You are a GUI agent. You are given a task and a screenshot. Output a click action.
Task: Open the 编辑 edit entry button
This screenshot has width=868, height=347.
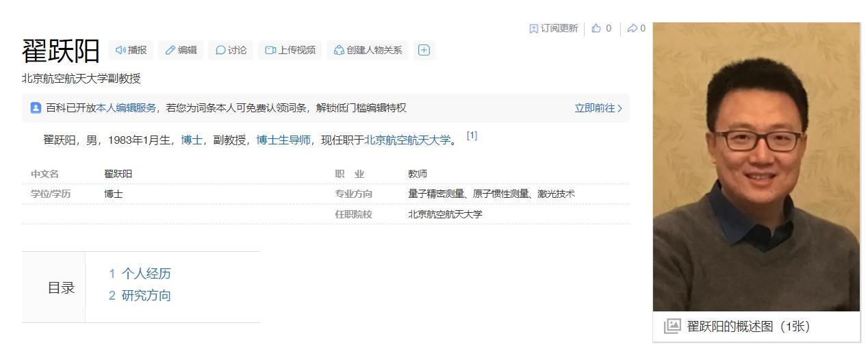(181, 50)
